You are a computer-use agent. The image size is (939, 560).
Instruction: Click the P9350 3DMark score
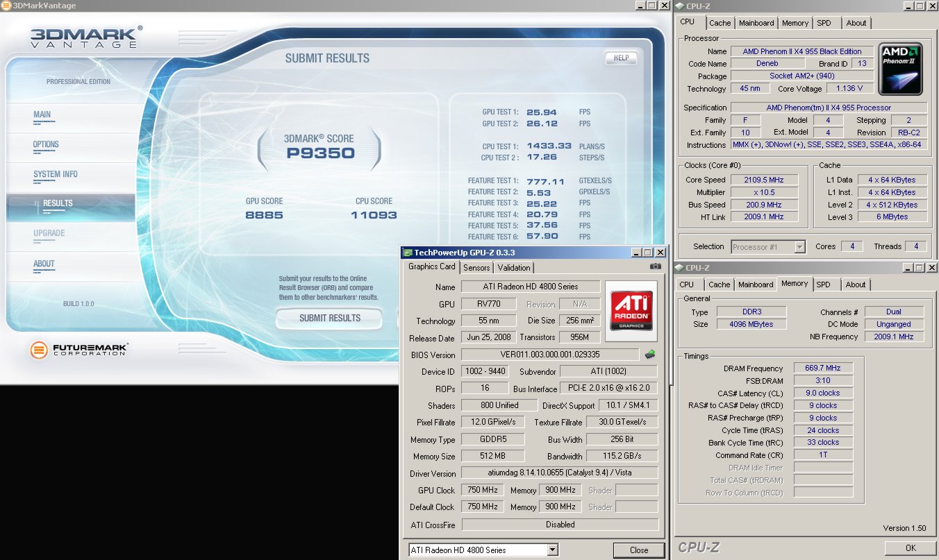tap(321, 153)
